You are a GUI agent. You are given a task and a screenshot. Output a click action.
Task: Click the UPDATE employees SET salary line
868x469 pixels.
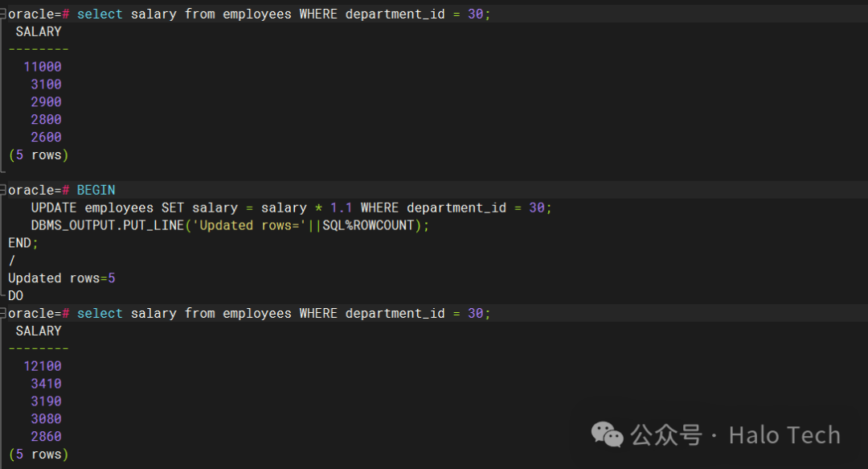coord(291,208)
